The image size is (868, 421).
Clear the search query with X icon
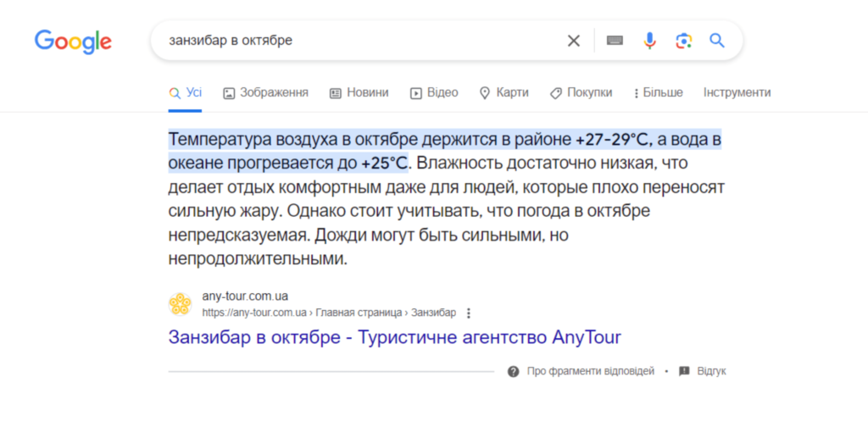[x=574, y=41]
